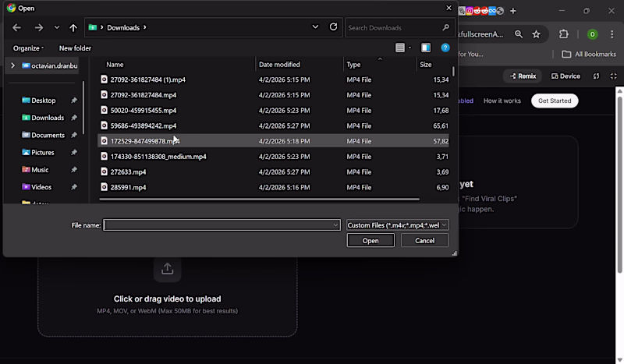
Task: Click the pin icon beside Downloads
Action: [74, 118]
